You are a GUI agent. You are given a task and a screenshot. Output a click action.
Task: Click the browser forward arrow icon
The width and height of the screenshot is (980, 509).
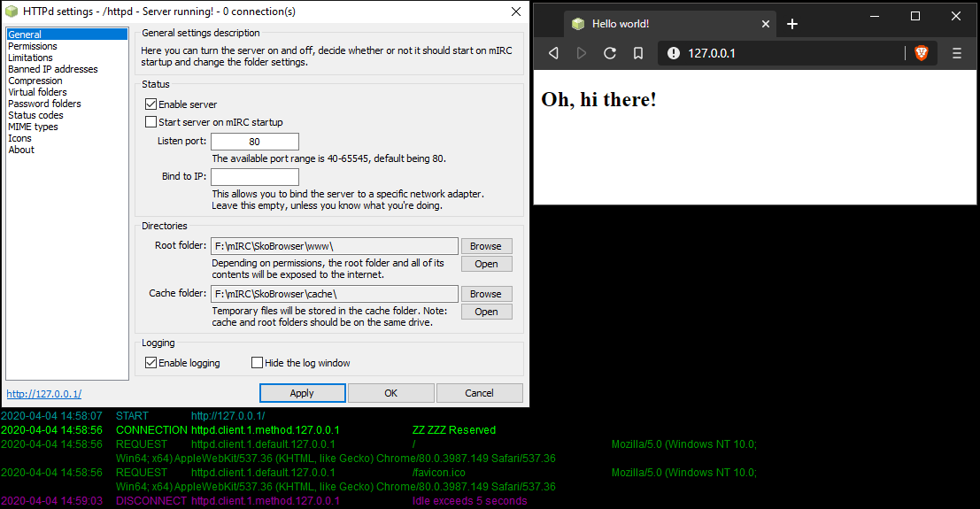tap(582, 53)
